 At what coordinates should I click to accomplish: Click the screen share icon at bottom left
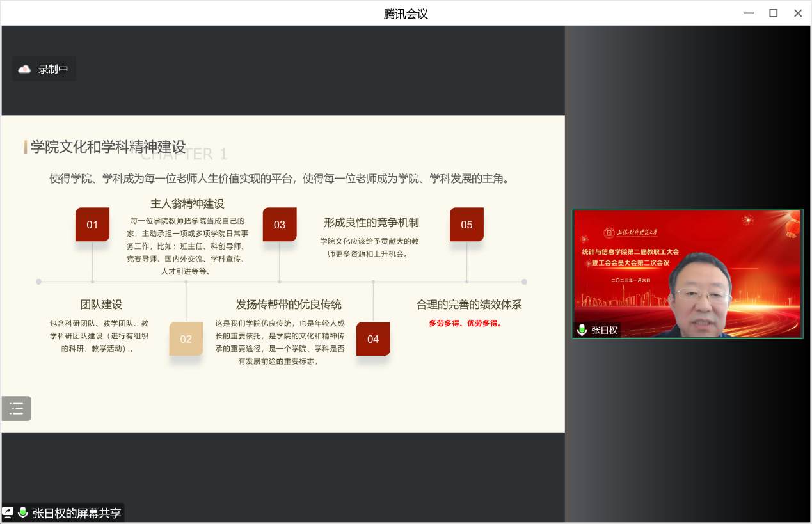tap(8, 512)
